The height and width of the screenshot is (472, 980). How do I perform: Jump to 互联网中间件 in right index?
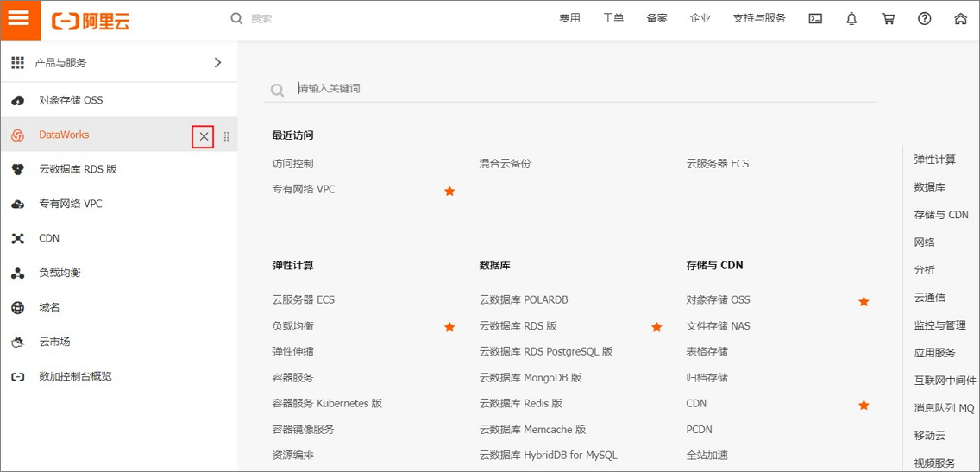click(x=945, y=380)
